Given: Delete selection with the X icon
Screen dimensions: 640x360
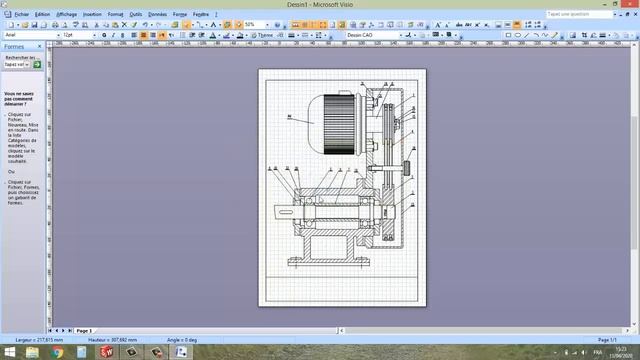Looking at the screenshot, I should coord(124,25).
